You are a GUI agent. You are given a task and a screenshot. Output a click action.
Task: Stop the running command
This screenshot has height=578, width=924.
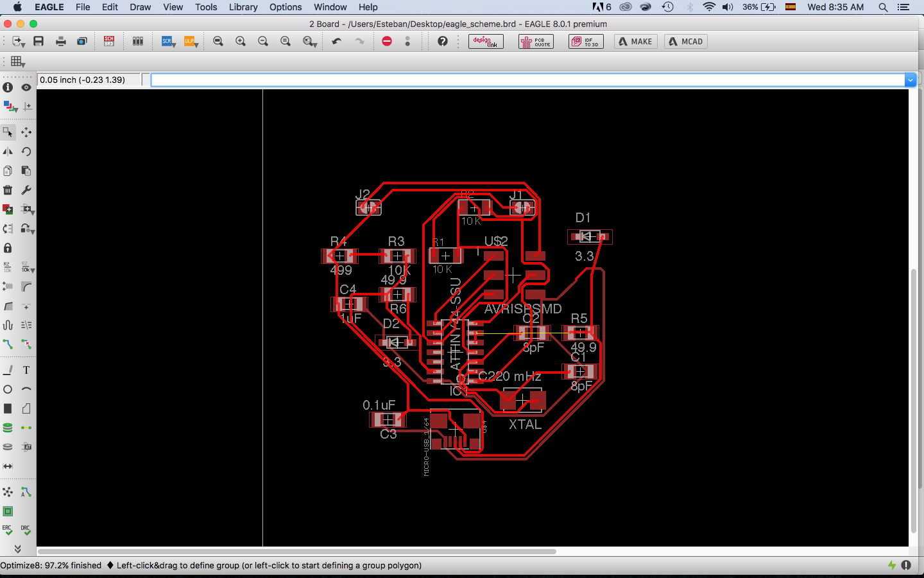tap(387, 41)
